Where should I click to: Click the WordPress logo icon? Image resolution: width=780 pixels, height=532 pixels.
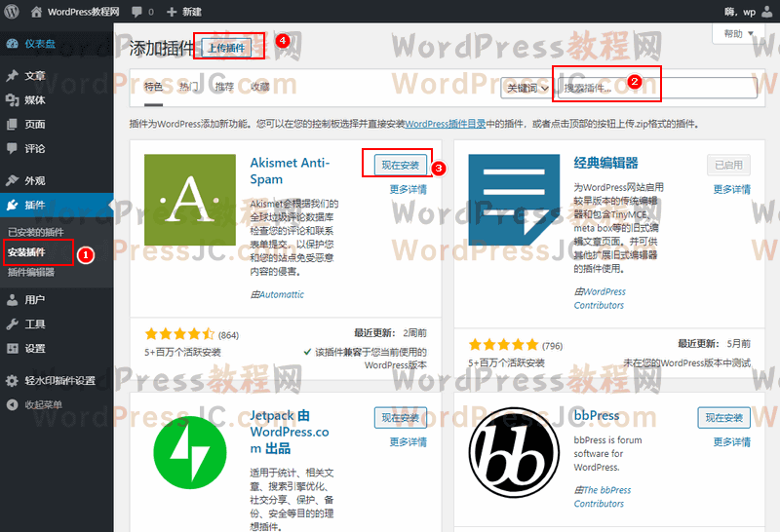11,12
